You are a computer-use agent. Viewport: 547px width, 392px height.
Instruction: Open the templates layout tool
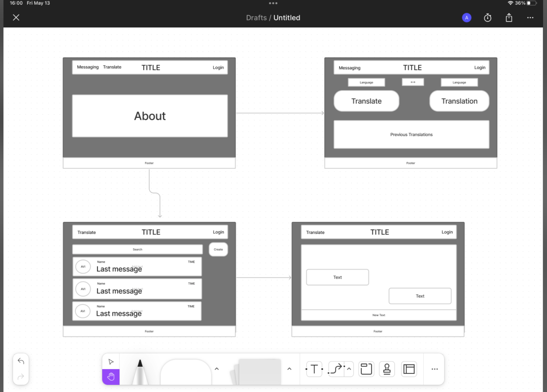[409, 369]
